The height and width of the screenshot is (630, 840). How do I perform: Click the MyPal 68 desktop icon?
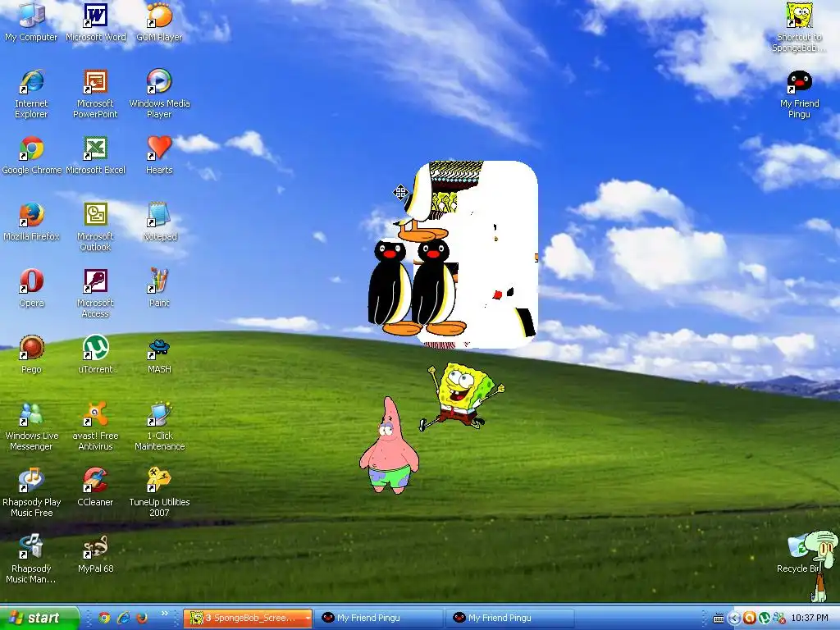coord(95,554)
